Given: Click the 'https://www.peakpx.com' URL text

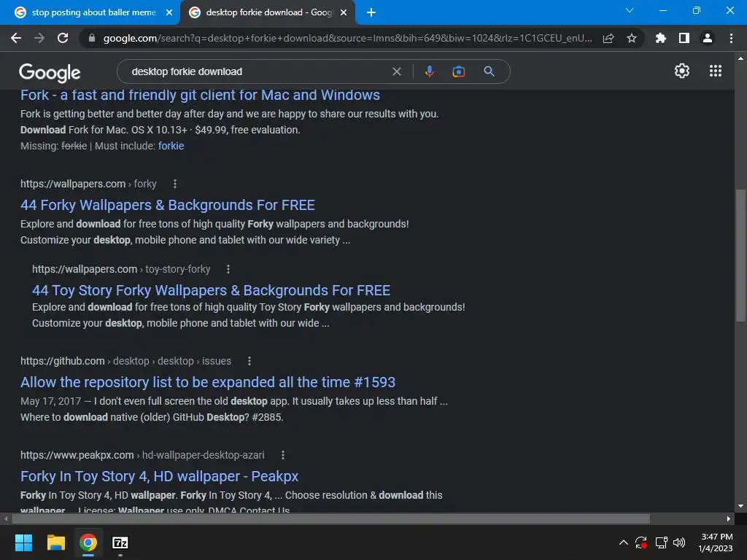Looking at the screenshot, I should [77, 455].
